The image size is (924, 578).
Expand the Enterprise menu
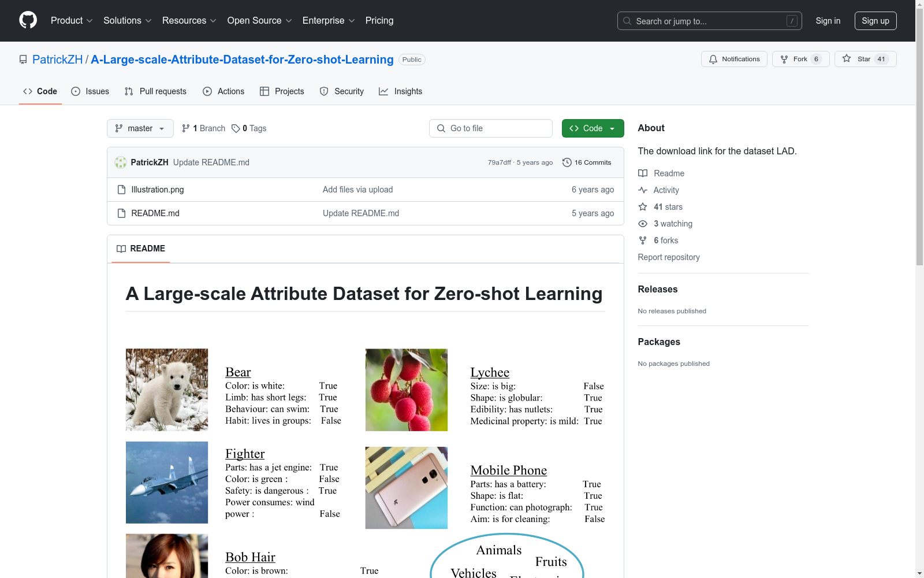[x=329, y=21]
